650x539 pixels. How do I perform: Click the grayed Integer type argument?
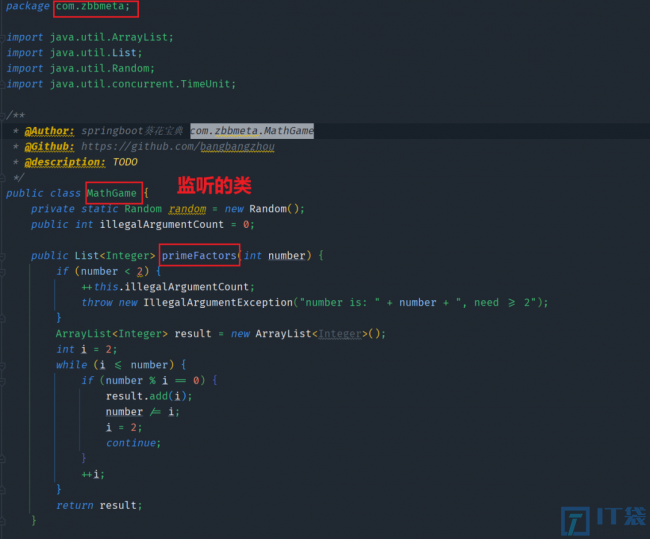tap(340, 334)
